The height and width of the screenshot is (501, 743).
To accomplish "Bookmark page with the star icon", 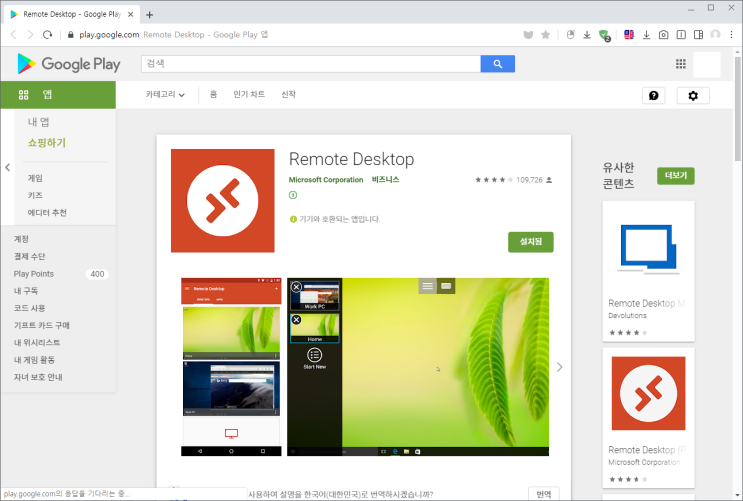I will [x=545, y=35].
